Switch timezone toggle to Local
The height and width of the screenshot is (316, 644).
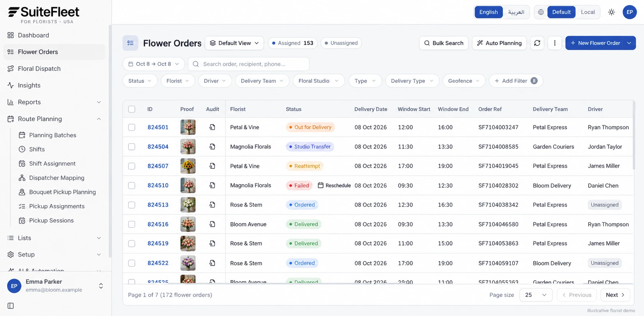tap(588, 12)
